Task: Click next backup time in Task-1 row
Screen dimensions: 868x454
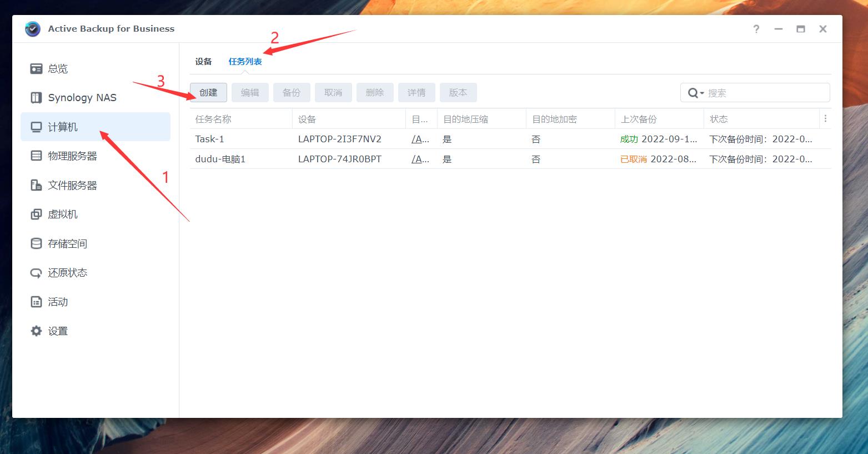Action: click(x=761, y=139)
